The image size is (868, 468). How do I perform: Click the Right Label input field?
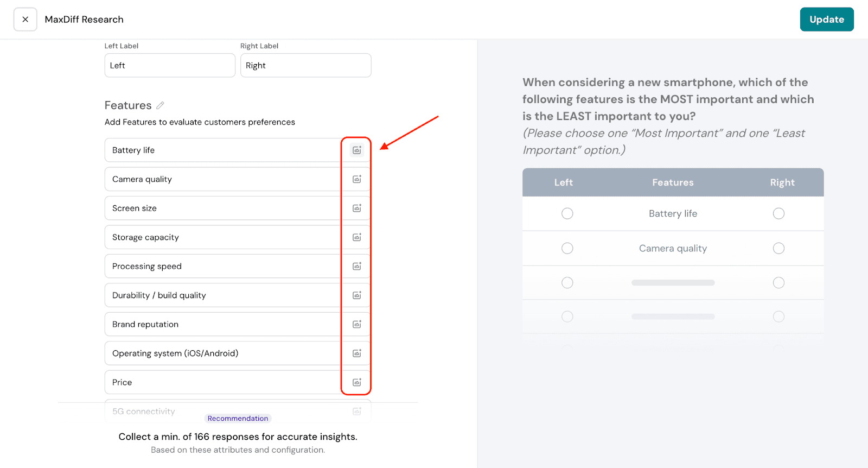[x=305, y=66]
